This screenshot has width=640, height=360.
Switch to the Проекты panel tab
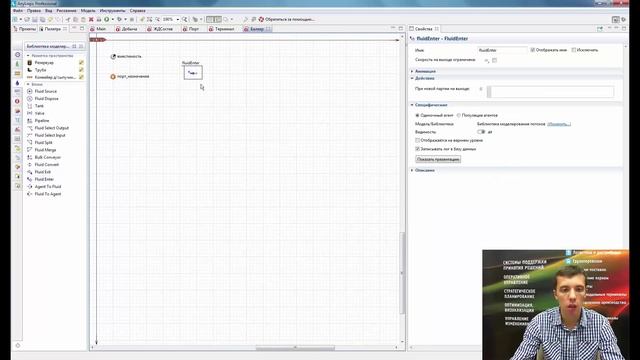coord(24,29)
